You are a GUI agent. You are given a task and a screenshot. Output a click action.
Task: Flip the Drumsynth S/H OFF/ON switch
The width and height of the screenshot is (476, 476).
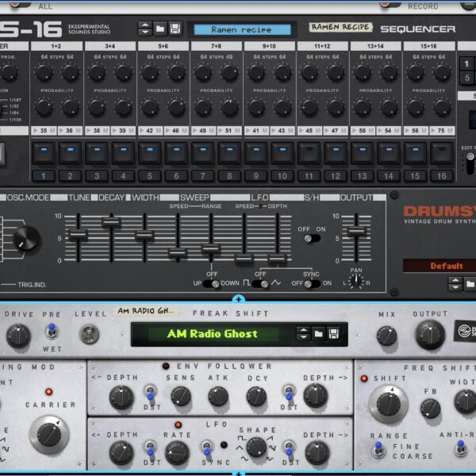point(312,239)
